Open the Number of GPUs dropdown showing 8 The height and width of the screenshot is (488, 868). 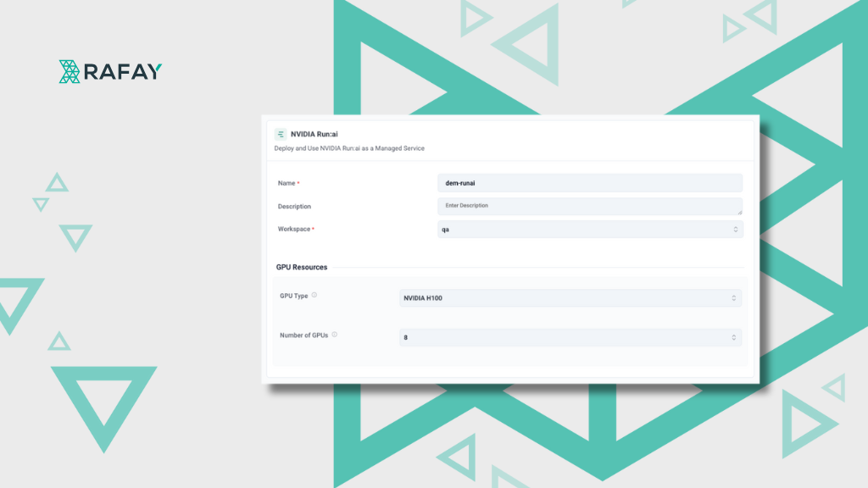point(570,337)
